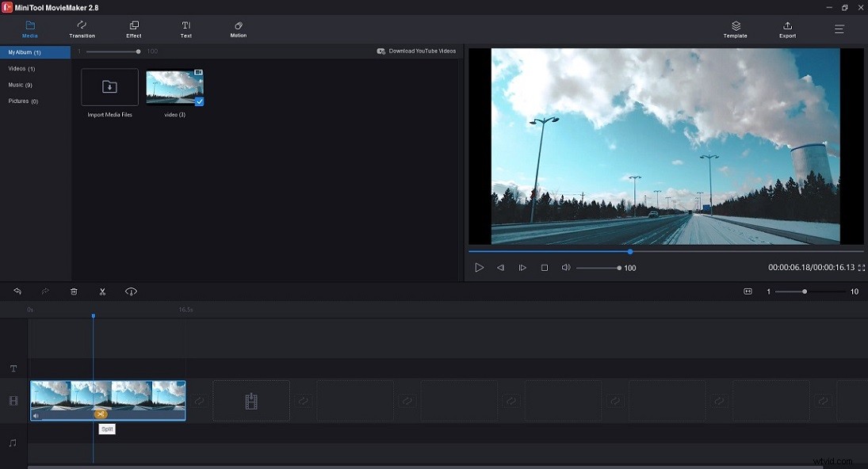Image resolution: width=868 pixels, height=469 pixels.
Task: Open the Text tab
Action: click(186, 29)
